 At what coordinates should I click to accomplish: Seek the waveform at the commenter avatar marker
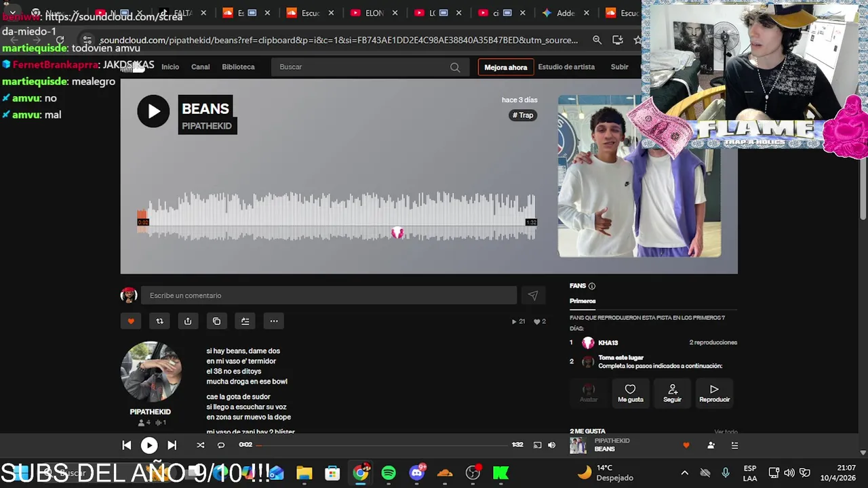397,233
